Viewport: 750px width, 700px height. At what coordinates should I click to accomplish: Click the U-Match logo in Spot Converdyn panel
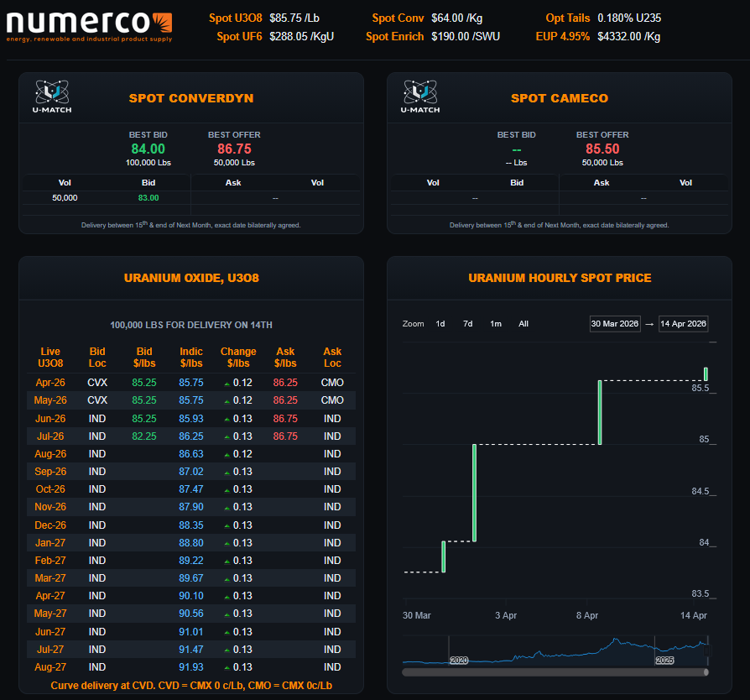pos(52,97)
